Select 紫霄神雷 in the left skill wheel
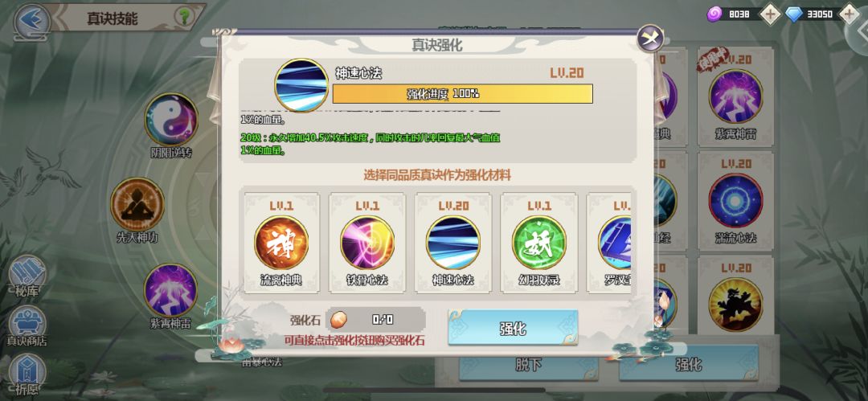 pyautogui.click(x=170, y=296)
